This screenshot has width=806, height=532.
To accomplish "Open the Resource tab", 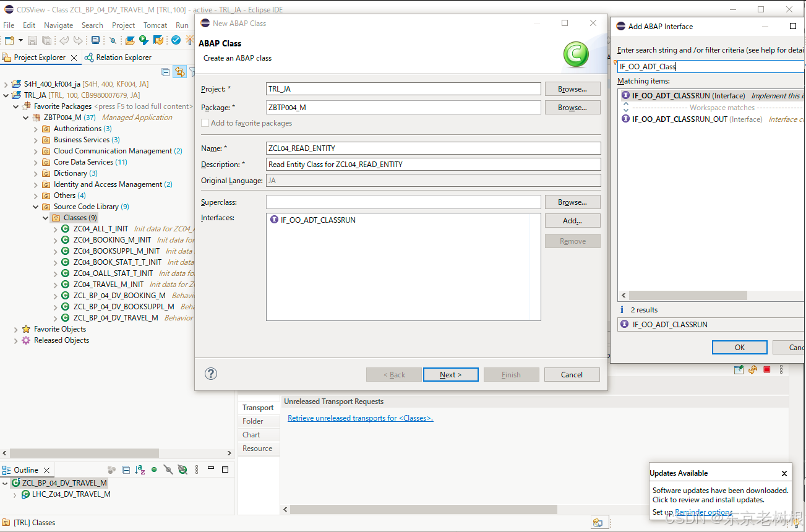I will [257, 448].
